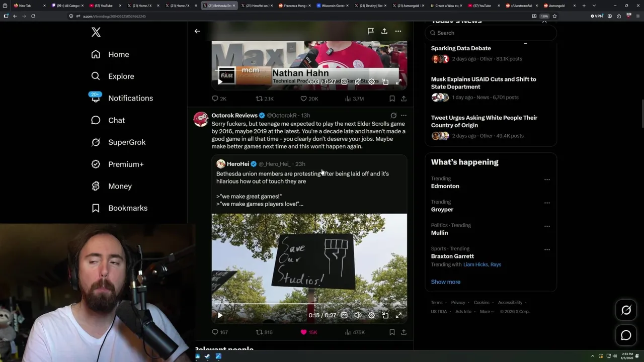This screenshot has width=644, height=362.
Task: Open picture-in-picture for the Save Our Studios video
Action: pos(385,315)
